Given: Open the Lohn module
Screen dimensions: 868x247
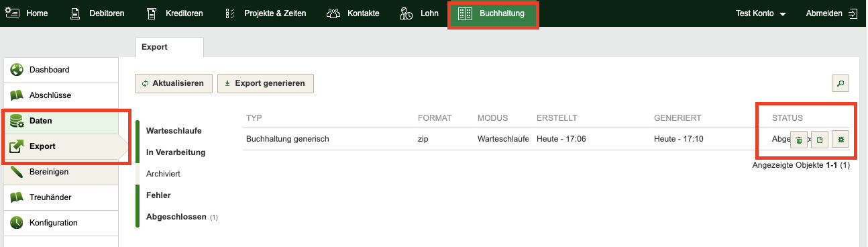Looking at the screenshot, I should tap(420, 13).
